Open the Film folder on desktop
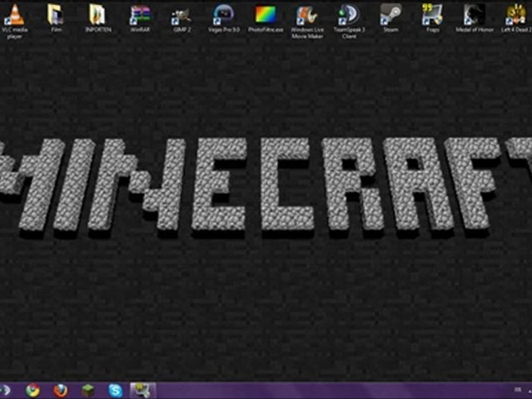 click(56, 18)
